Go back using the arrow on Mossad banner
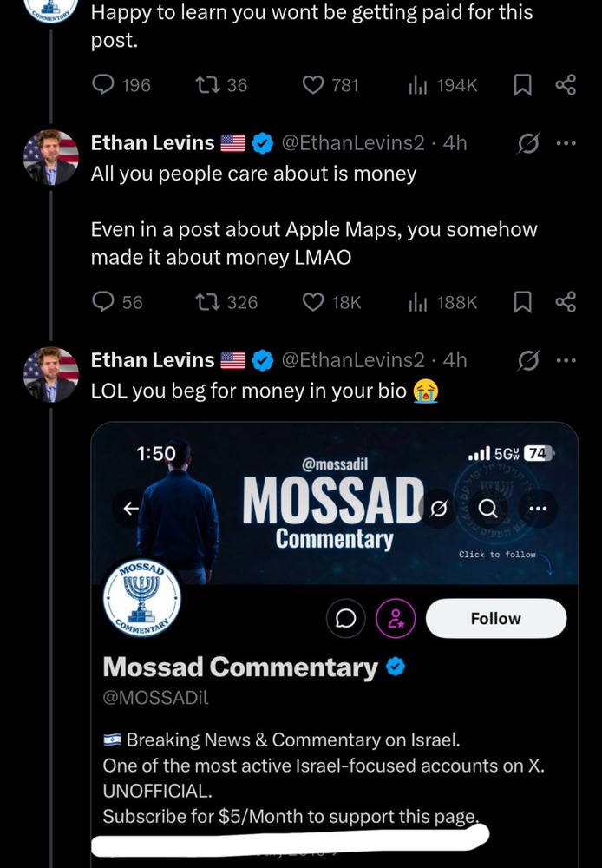Screen dimensions: 602x868 point(130,510)
